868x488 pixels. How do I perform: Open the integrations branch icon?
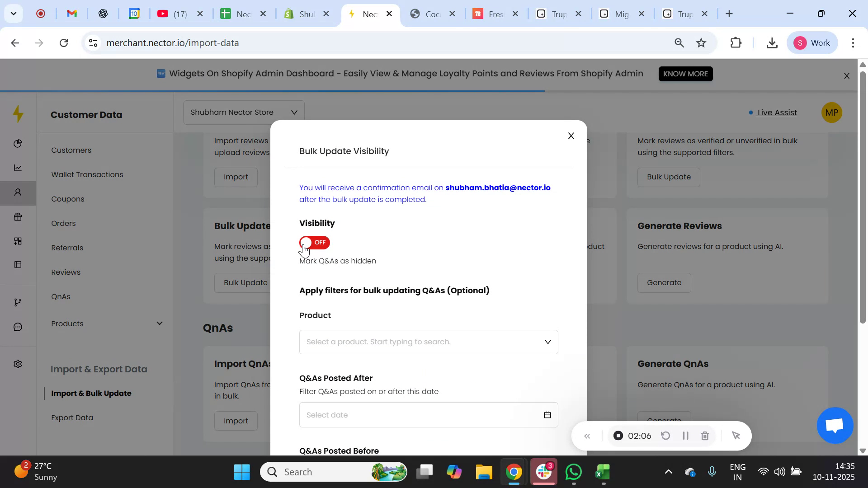(x=18, y=302)
